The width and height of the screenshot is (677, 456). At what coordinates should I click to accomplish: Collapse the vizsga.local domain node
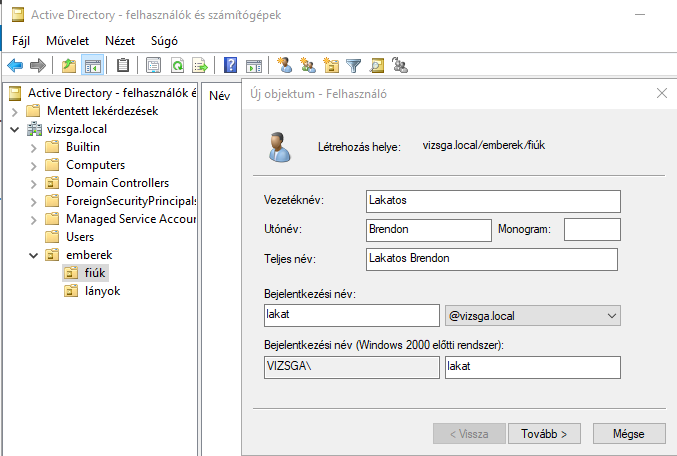point(15,129)
